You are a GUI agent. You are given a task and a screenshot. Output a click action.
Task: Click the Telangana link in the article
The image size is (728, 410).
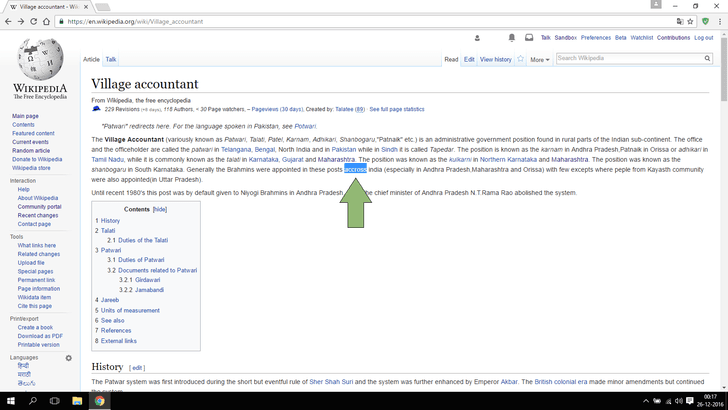coord(236,150)
